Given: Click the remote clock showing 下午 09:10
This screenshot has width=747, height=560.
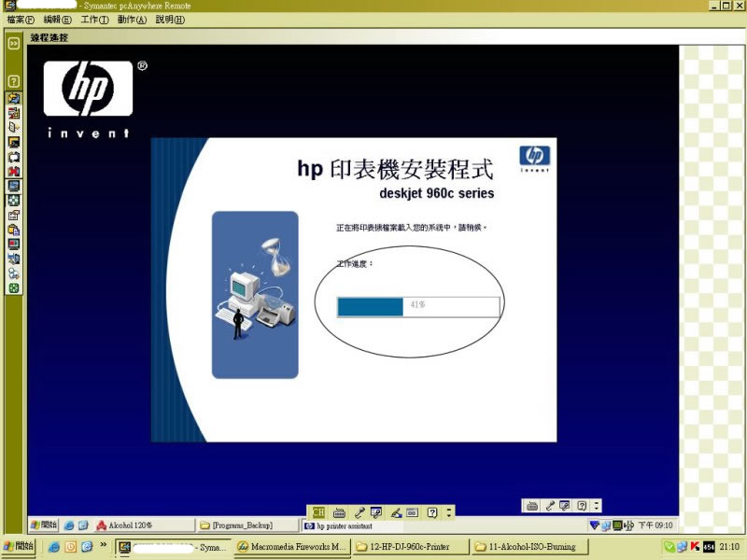Looking at the screenshot, I should point(655,525).
